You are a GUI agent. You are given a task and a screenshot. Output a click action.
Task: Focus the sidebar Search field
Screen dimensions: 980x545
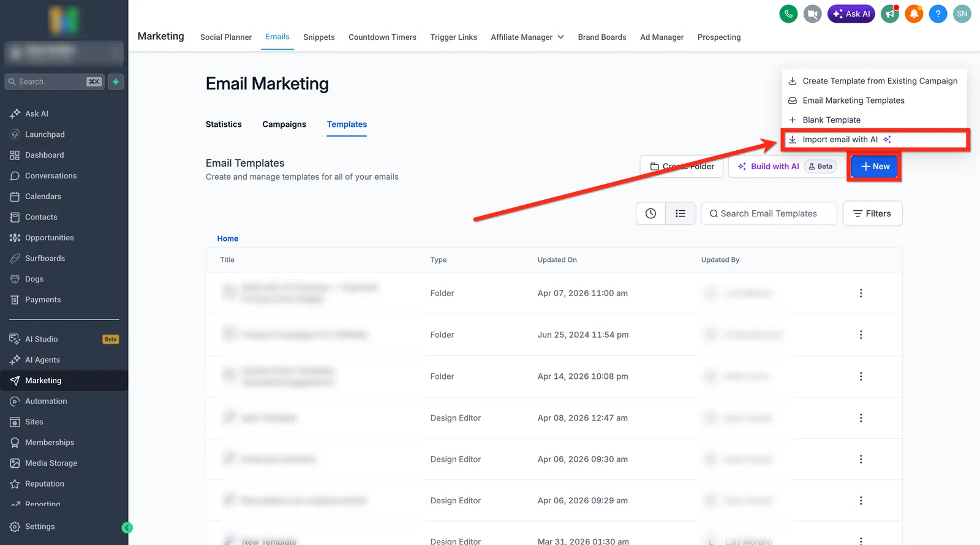click(x=54, y=82)
